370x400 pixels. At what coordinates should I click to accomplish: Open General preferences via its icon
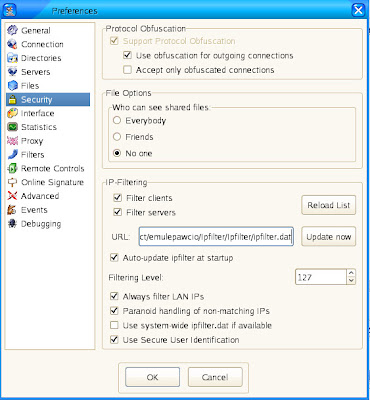(x=12, y=30)
